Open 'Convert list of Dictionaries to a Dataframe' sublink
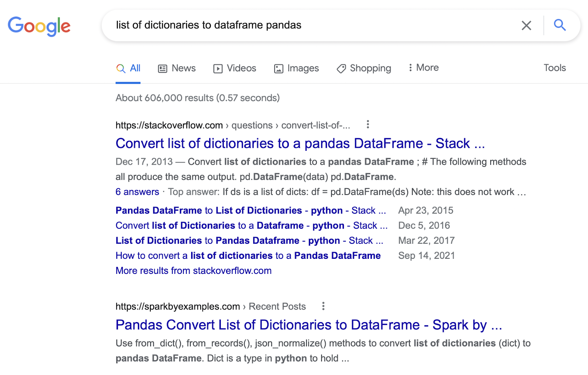This screenshot has height=375, width=588. click(x=252, y=225)
